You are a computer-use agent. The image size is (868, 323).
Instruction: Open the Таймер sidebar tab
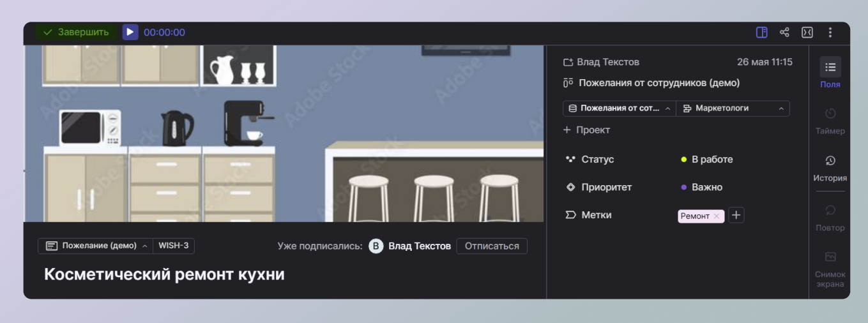tap(830, 121)
